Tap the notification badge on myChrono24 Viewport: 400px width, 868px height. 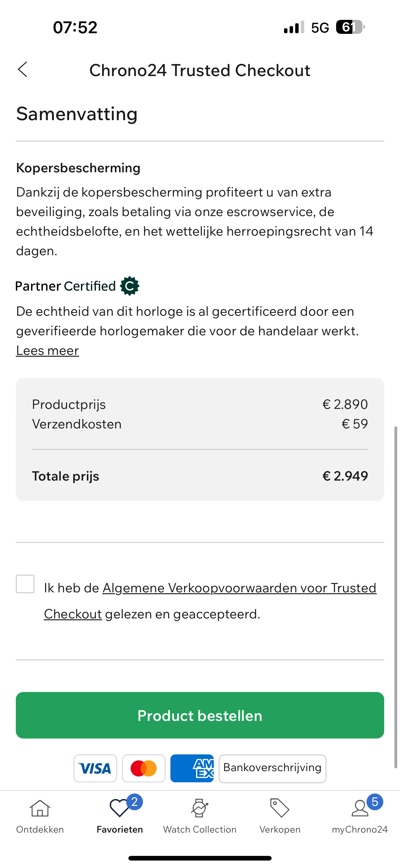[375, 802]
